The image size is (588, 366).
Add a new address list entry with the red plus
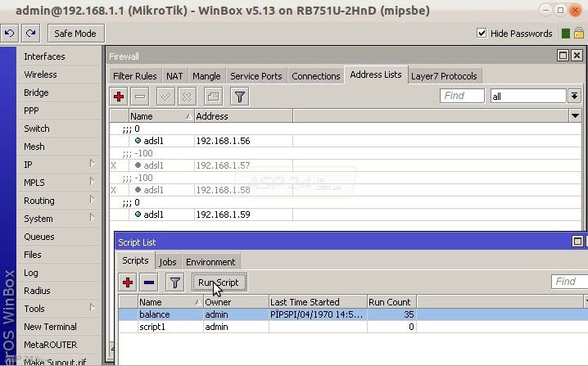click(x=119, y=97)
